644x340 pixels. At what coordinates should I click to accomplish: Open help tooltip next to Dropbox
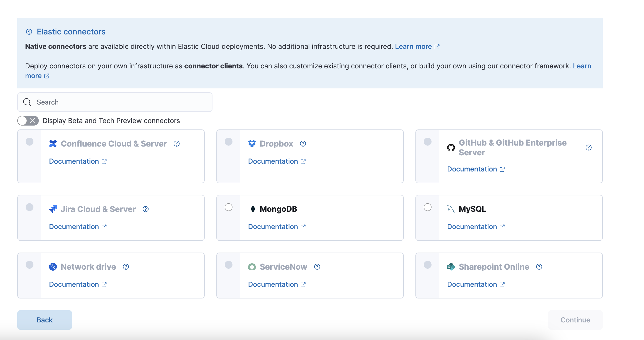pyautogui.click(x=303, y=144)
